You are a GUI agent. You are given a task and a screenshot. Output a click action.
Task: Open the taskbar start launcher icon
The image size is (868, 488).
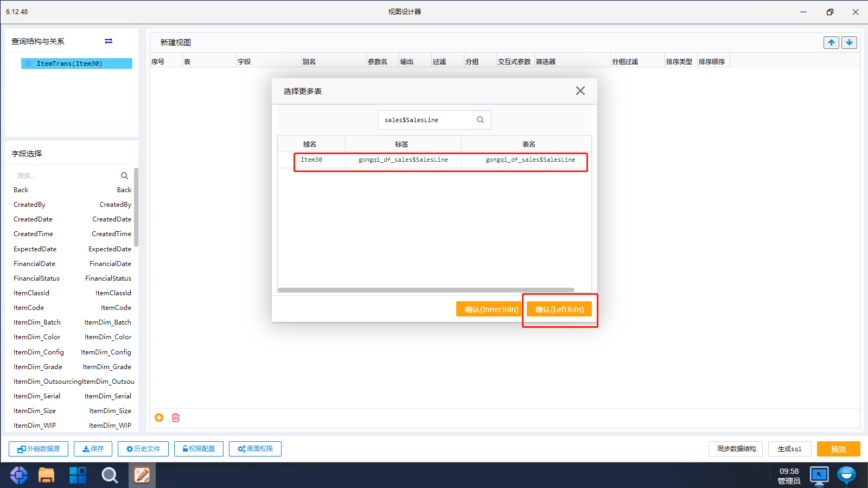pyautogui.click(x=19, y=476)
